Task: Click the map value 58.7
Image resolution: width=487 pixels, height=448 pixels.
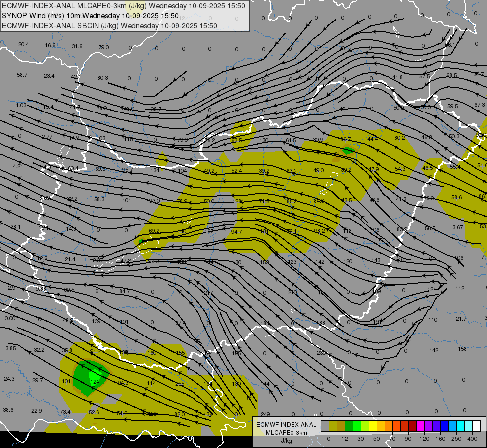Action: pyautogui.click(x=22, y=75)
